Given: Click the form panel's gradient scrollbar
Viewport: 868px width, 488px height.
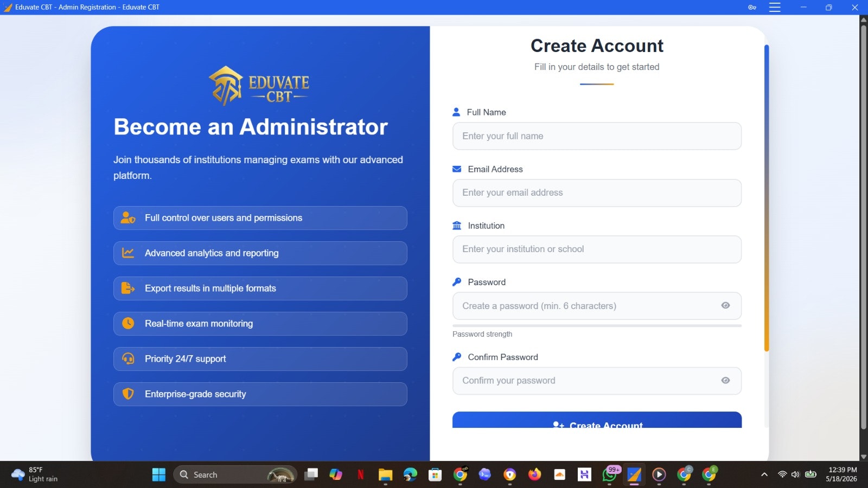Looking at the screenshot, I should pyautogui.click(x=767, y=198).
